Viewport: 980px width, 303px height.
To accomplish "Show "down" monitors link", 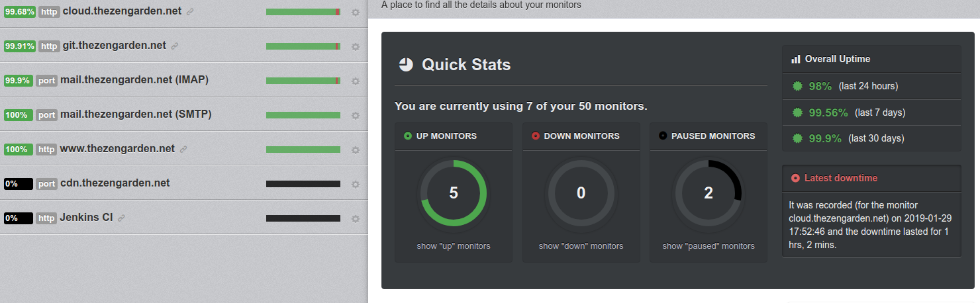I will click(581, 246).
